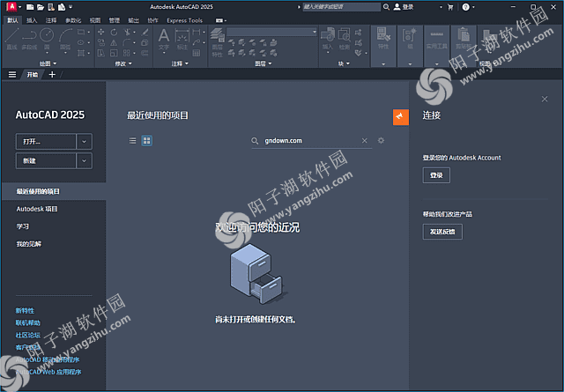Open the recent files settings gear
The width and height of the screenshot is (564, 392).
pos(381,140)
